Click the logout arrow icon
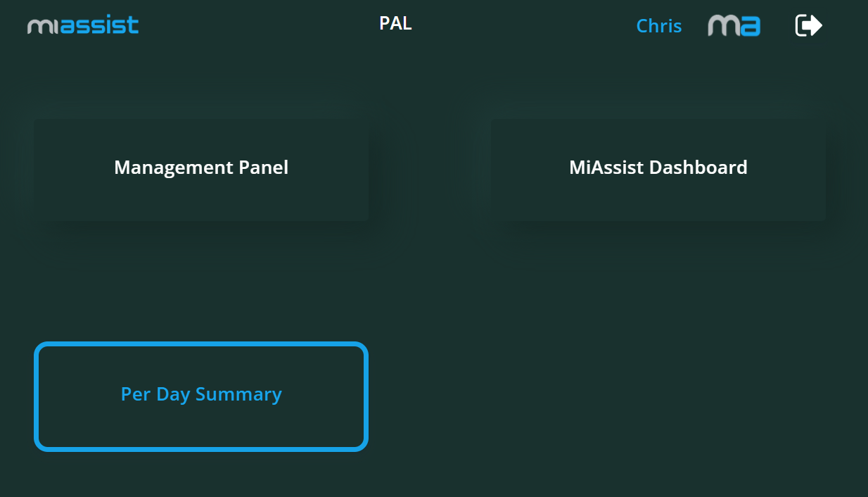 pos(808,26)
